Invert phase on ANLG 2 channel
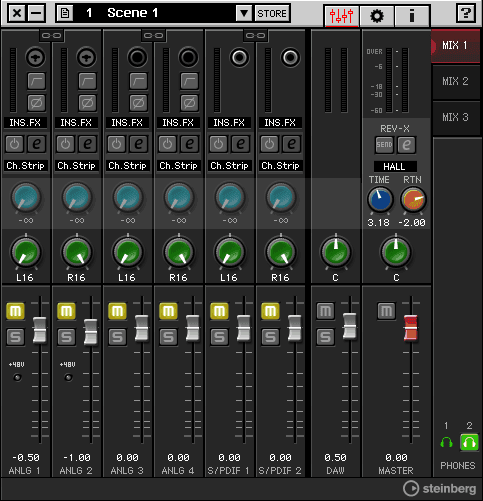This screenshot has height=501, width=483. click(x=87, y=103)
